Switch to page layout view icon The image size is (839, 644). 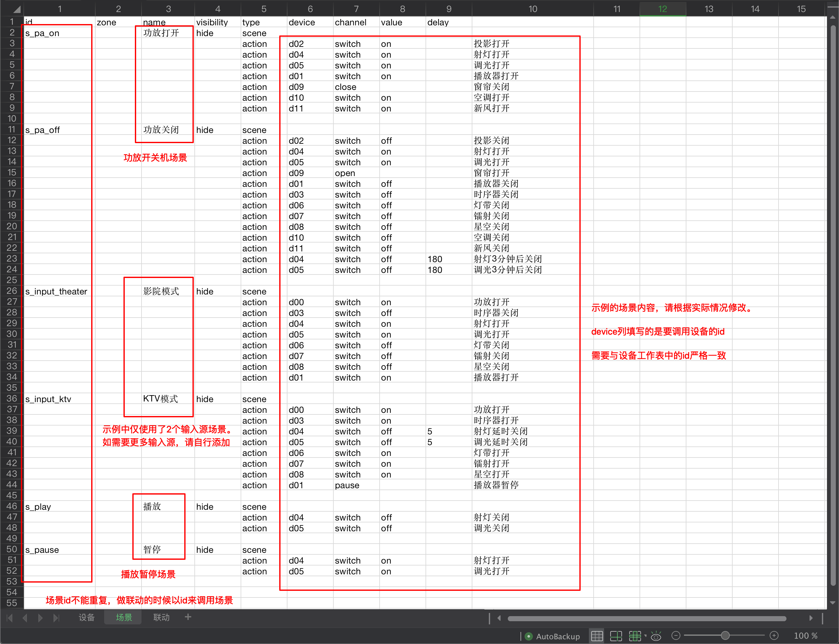tap(616, 636)
